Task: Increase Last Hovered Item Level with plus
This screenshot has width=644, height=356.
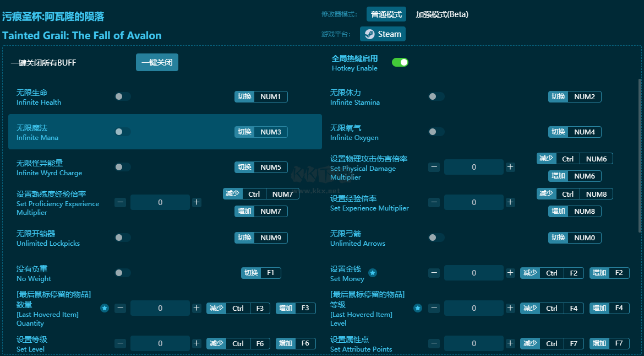Action: tap(510, 308)
